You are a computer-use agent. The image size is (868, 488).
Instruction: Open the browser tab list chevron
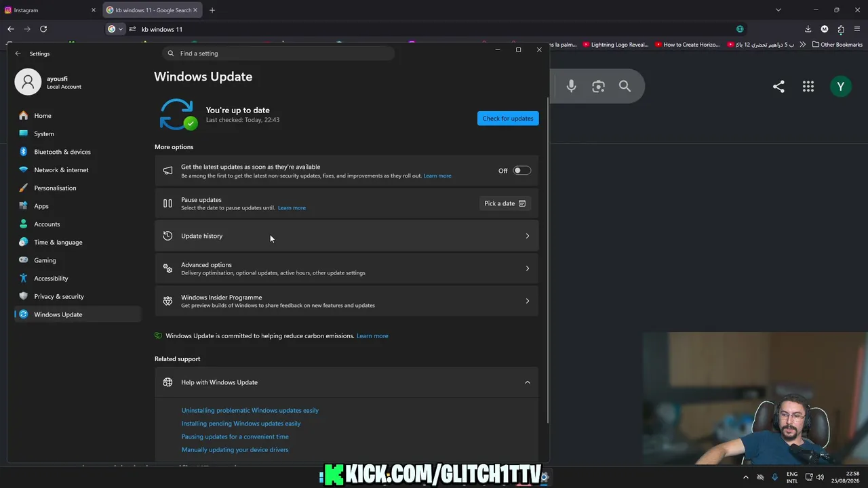click(778, 10)
